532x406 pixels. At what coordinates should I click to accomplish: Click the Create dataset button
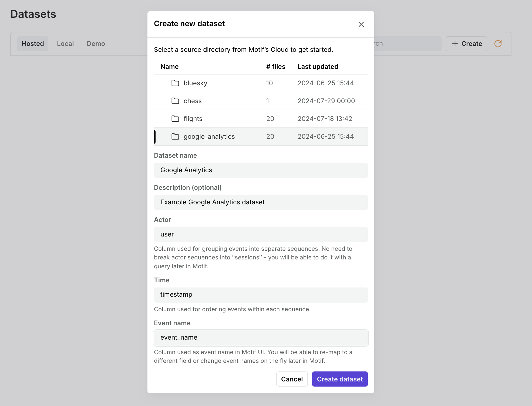point(340,379)
